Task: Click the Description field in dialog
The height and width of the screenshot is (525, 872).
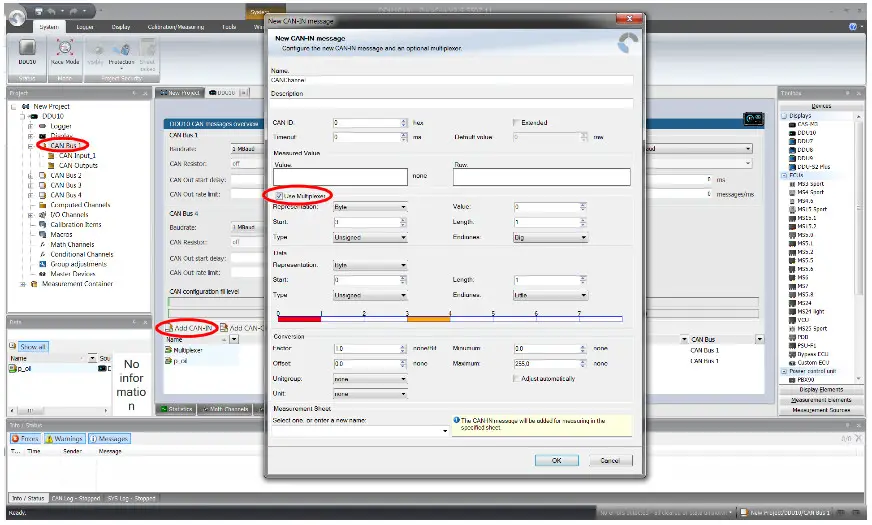Action: (x=452, y=103)
